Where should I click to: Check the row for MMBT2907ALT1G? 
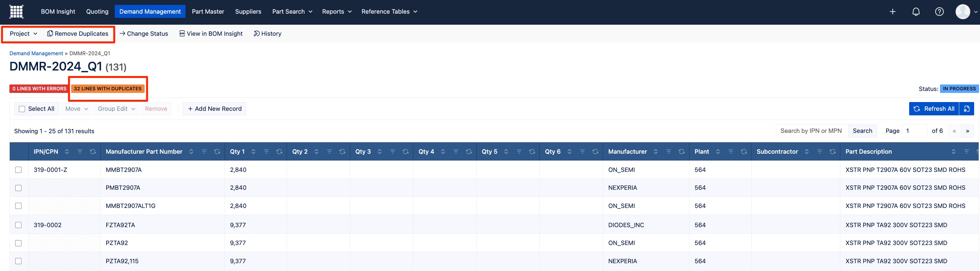coord(18,206)
